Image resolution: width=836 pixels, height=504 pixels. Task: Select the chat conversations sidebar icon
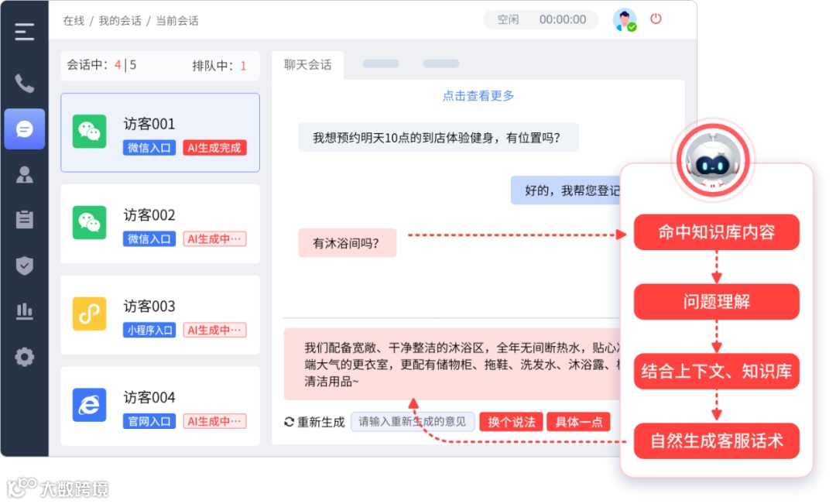pos(25,129)
